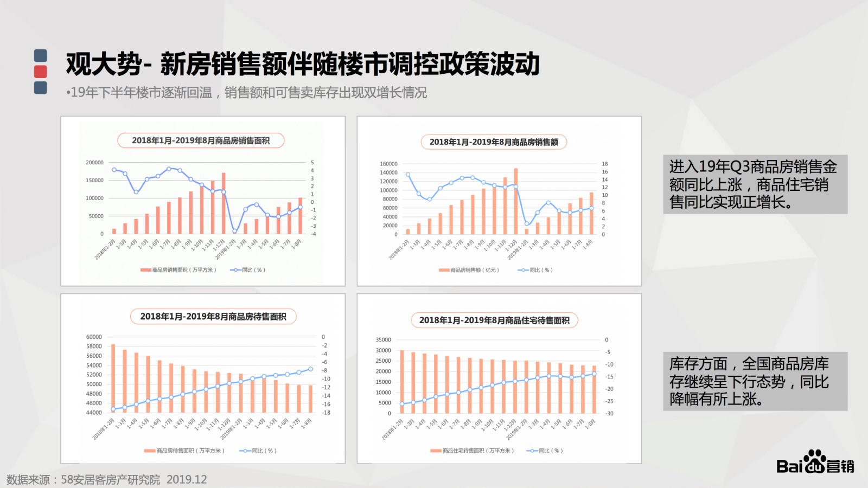Select text box starting 进入19年Q3商品房销售金额
This screenshot has width=868, height=488.
pyautogui.click(x=755, y=184)
